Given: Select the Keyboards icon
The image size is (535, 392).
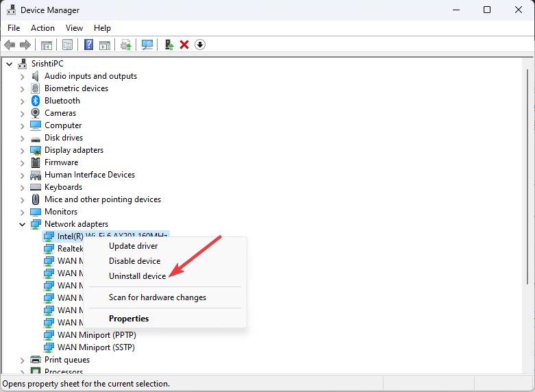Looking at the screenshot, I should point(36,187).
